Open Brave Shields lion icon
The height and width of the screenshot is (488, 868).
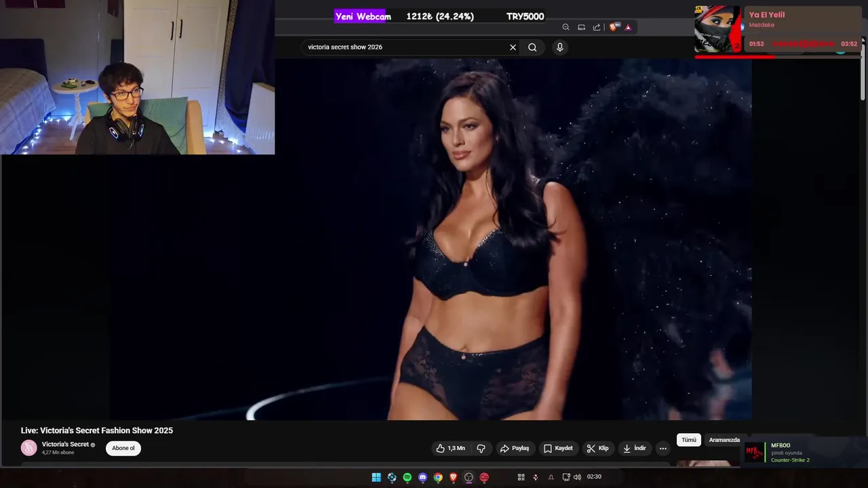614,27
